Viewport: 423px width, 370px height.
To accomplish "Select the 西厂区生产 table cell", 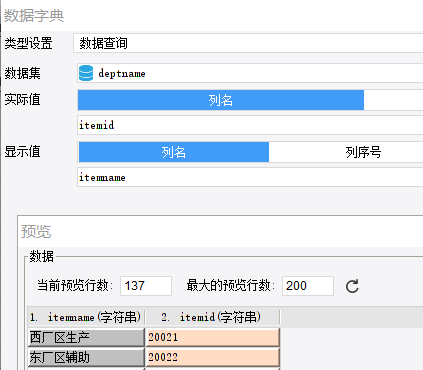I will pyautogui.click(x=86, y=337).
